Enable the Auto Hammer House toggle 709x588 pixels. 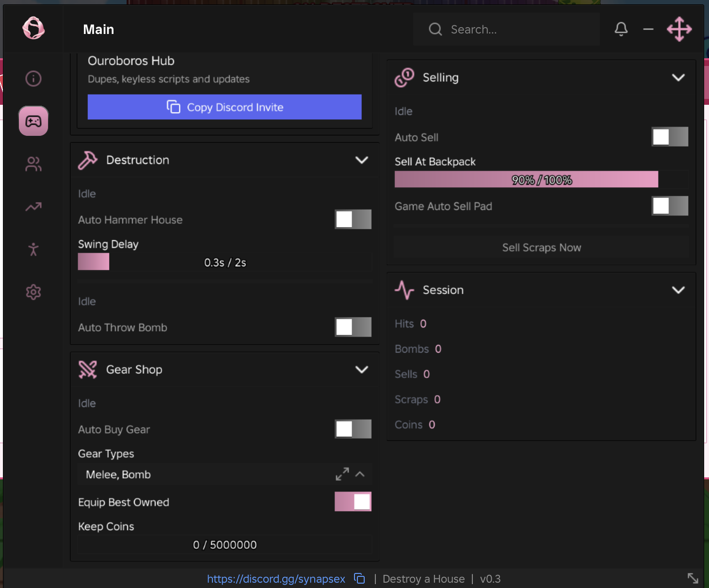click(x=353, y=219)
